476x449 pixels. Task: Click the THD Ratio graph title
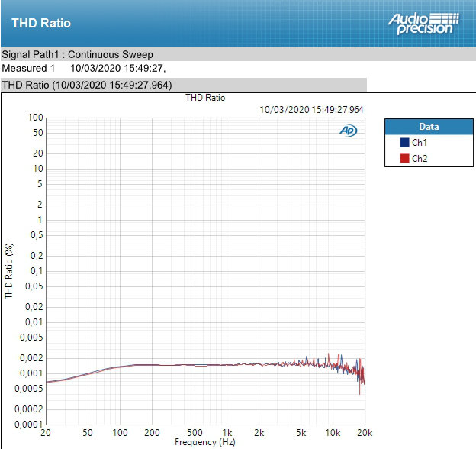pyautogui.click(x=205, y=98)
